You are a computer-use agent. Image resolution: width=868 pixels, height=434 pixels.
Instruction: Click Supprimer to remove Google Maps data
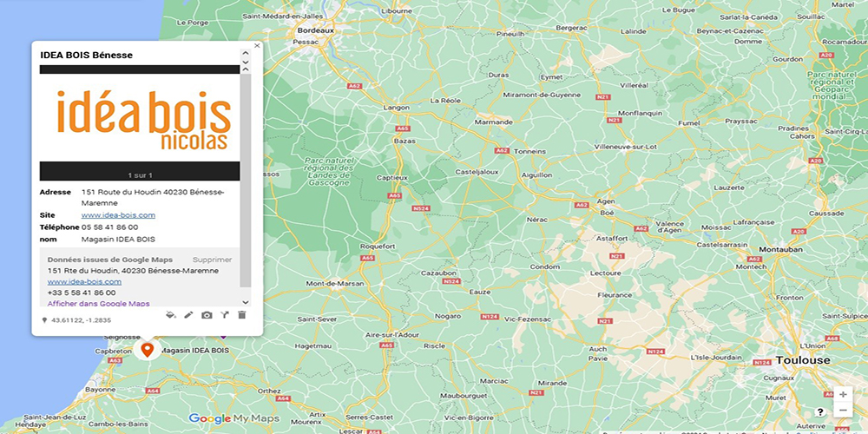[x=212, y=260]
